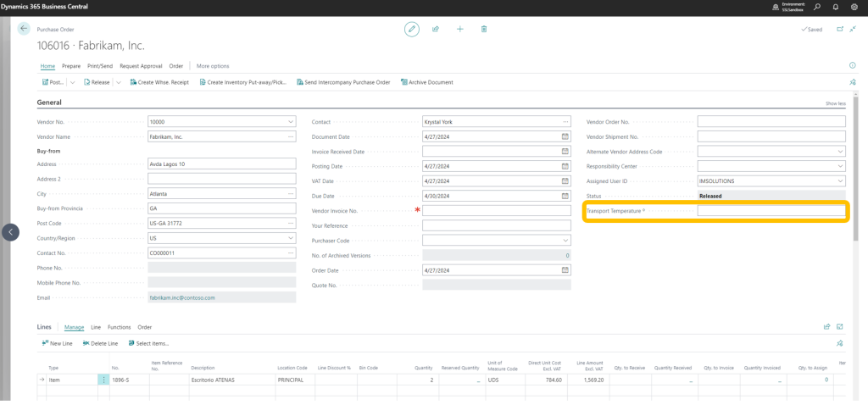This screenshot has height=405, width=868.
Task: Open the notifications bell
Action: tap(835, 7)
